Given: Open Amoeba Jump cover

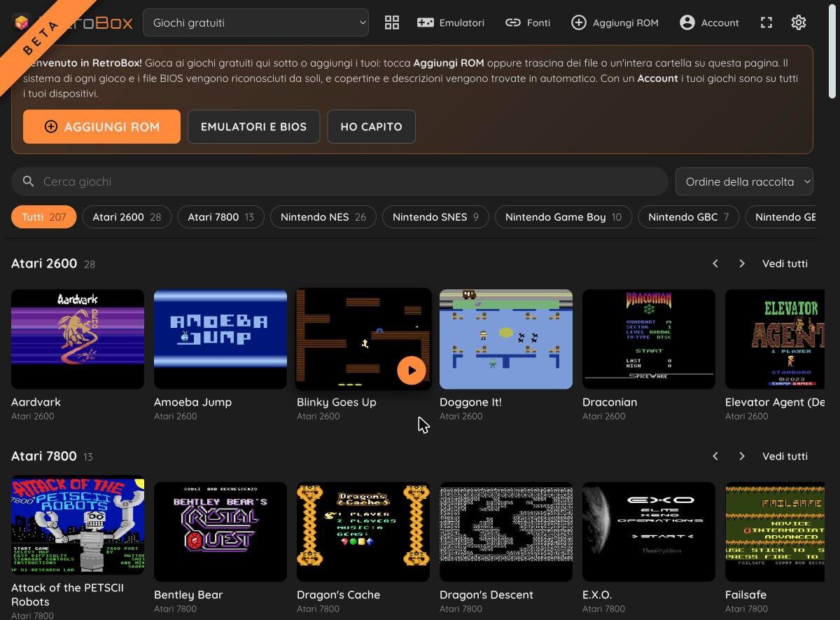Looking at the screenshot, I should pos(220,339).
